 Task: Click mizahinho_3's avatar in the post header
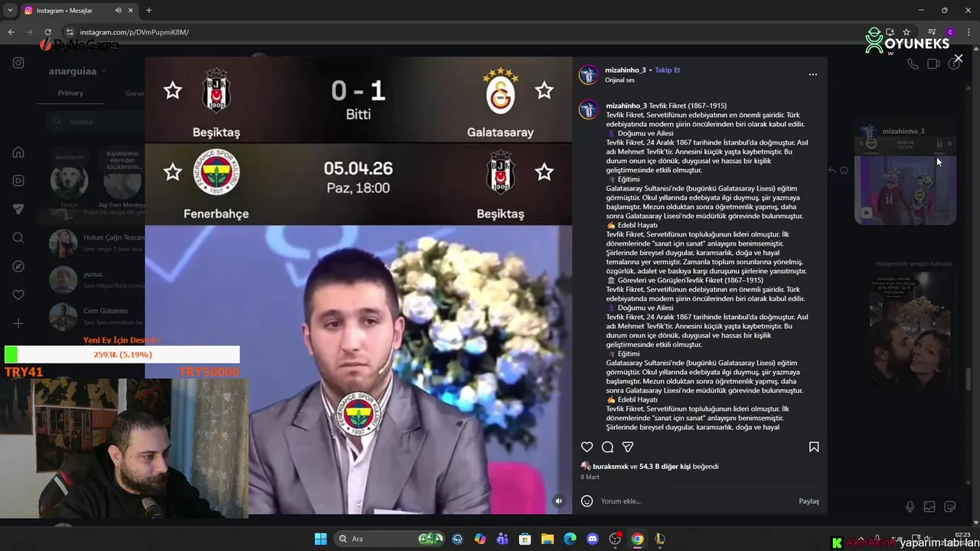(x=588, y=74)
